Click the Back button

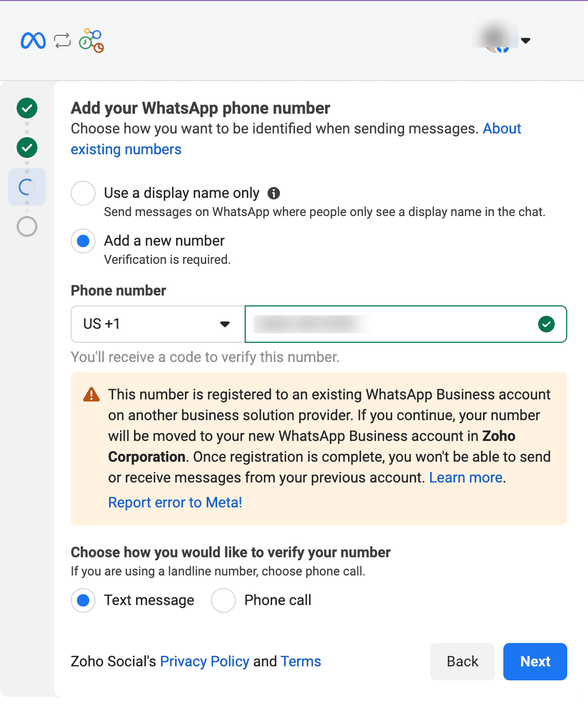[x=462, y=662]
